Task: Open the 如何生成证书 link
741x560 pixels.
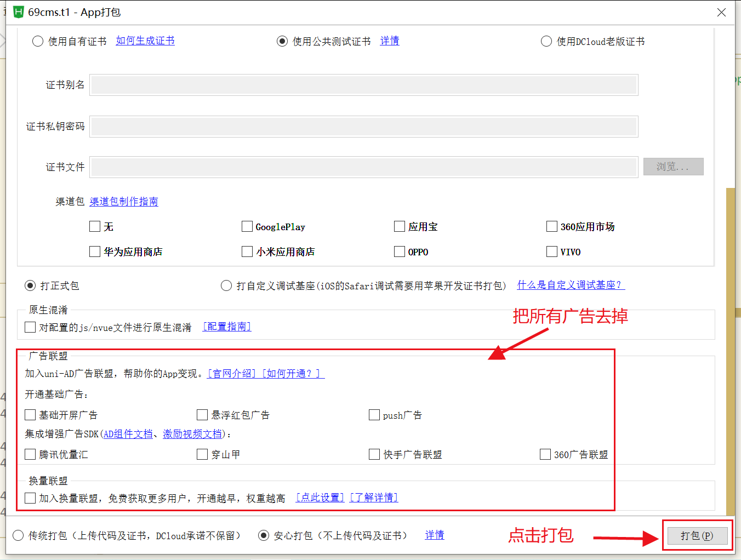Action: [x=145, y=41]
